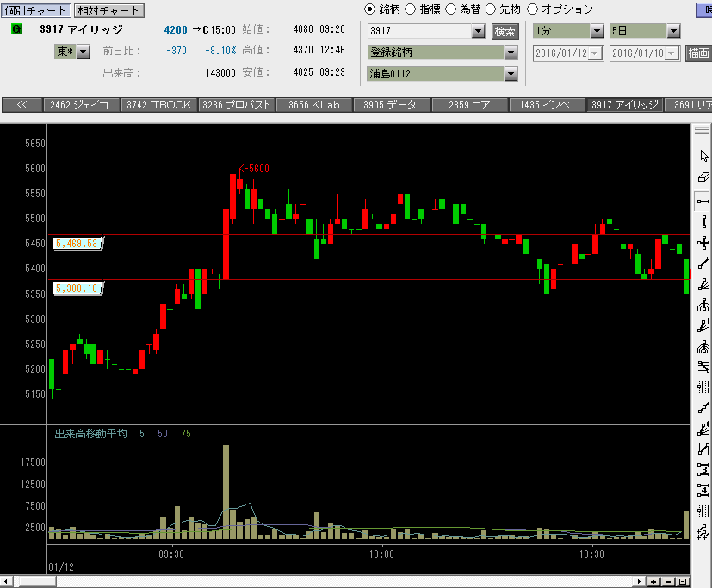Select the lower vertical dotted lines tool
Screen dimensions: 712x588
coord(703,511)
